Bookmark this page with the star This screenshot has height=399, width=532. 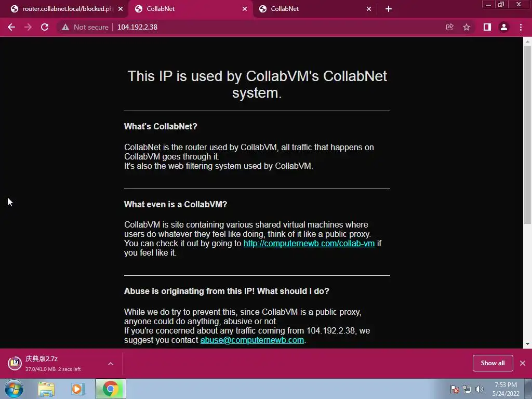(467, 27)
